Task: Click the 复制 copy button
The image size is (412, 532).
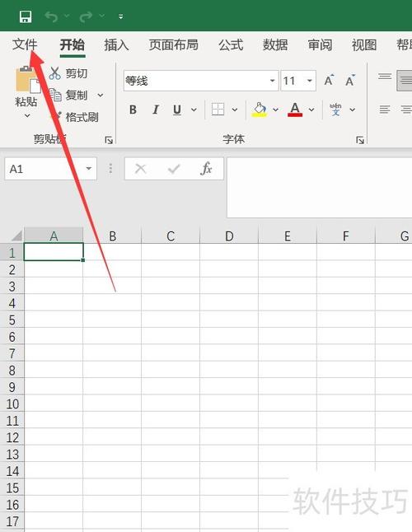Action: (68, 95)
